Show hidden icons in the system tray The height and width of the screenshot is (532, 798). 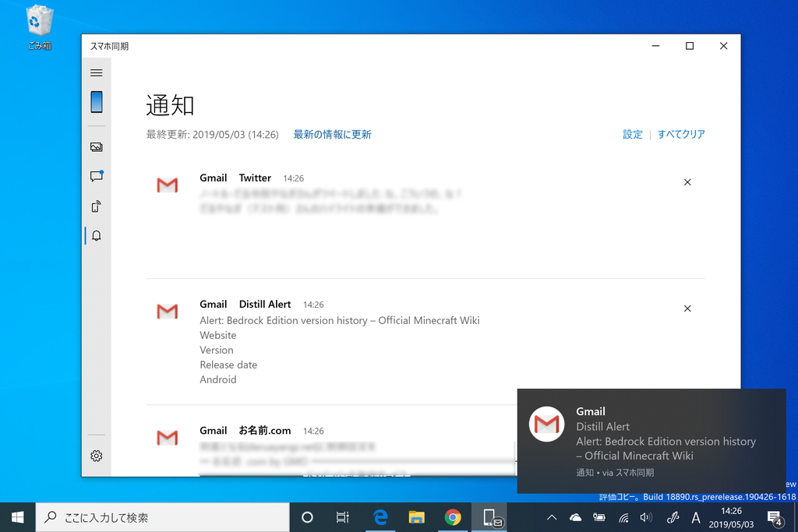[551, 517]
